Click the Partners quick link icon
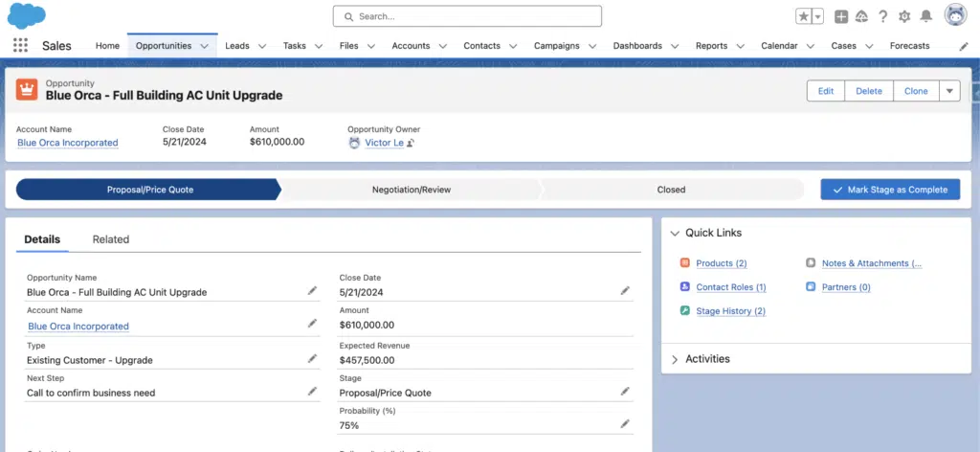Viewport: 980px width, 452px height. 811,286
